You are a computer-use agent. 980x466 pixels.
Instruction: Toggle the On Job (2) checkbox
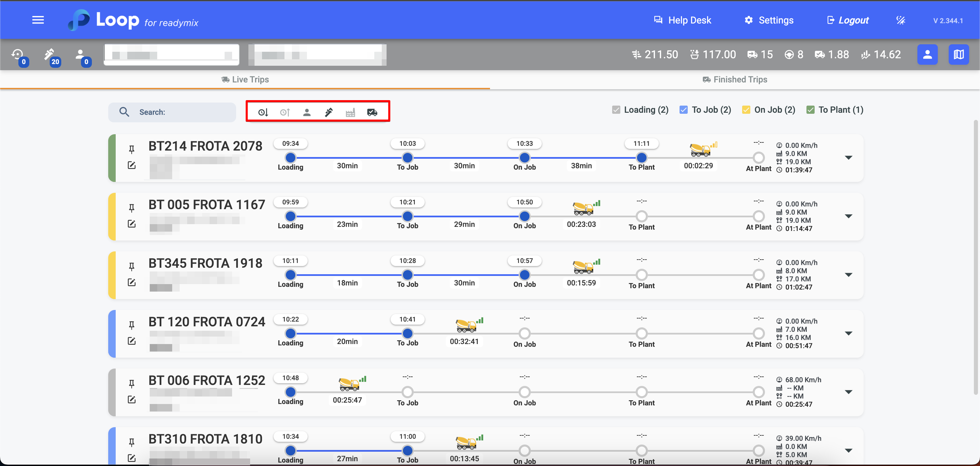pos(746,110)
